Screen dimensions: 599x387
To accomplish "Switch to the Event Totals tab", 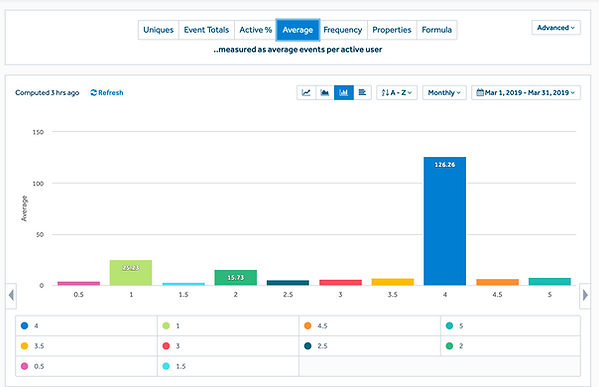I will click(206, 30).
